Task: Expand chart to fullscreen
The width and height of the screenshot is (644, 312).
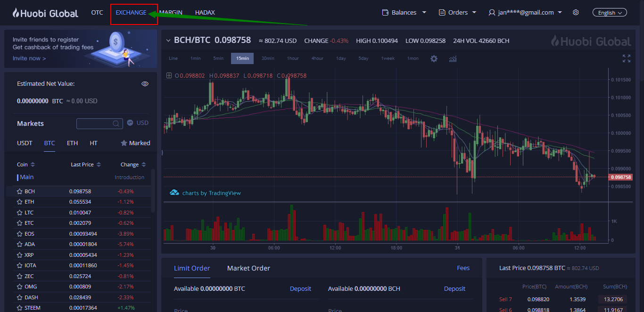Action: [627, 58]
